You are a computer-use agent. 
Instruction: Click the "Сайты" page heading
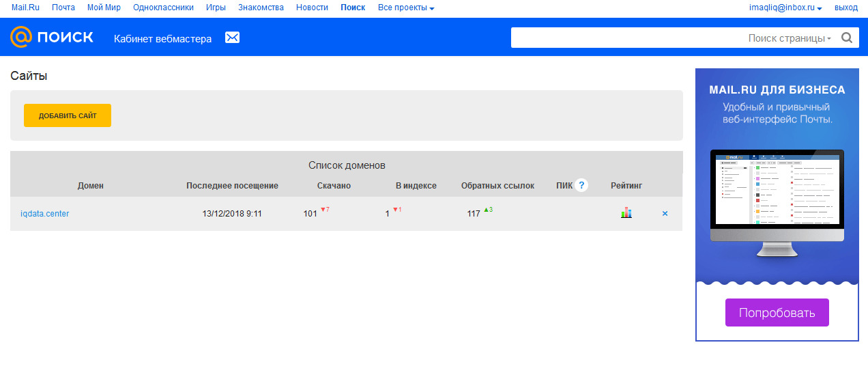29,76
